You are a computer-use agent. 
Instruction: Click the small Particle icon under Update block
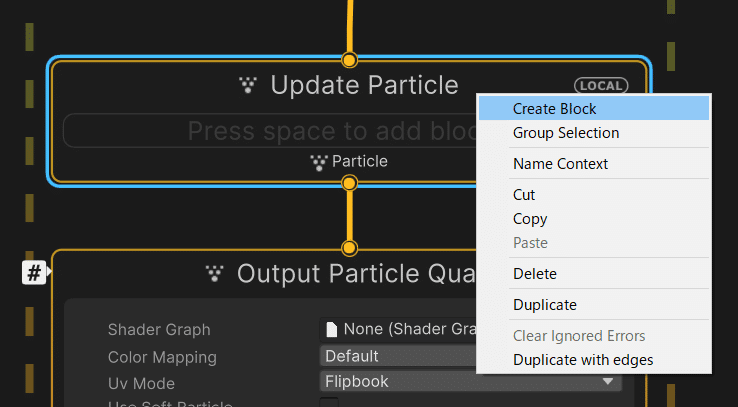[x=319, y=161]
